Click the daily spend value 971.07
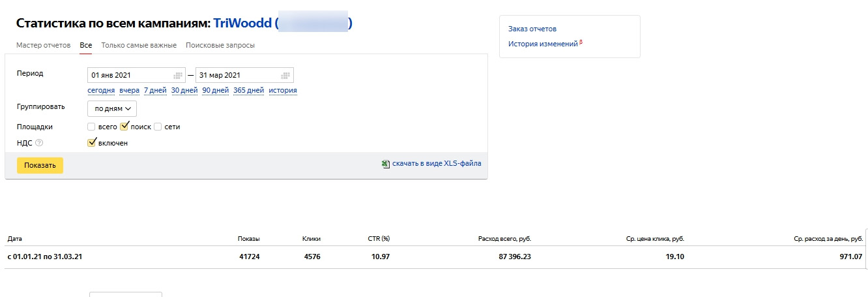This screenshot has width=868, height=297. coord(850,257)
